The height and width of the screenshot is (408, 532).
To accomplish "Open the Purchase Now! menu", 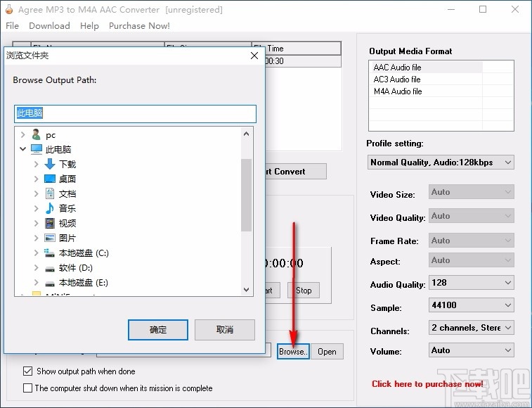I will tap(139, 26).
